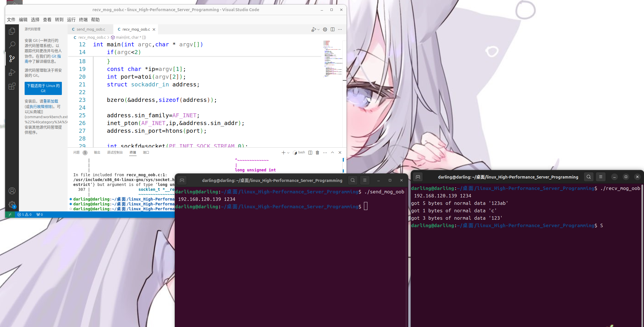The width and height of the screenshot is (644, 327).
Task: Click the prompt in send_mog_oob terminal
Action: [268, 207]
